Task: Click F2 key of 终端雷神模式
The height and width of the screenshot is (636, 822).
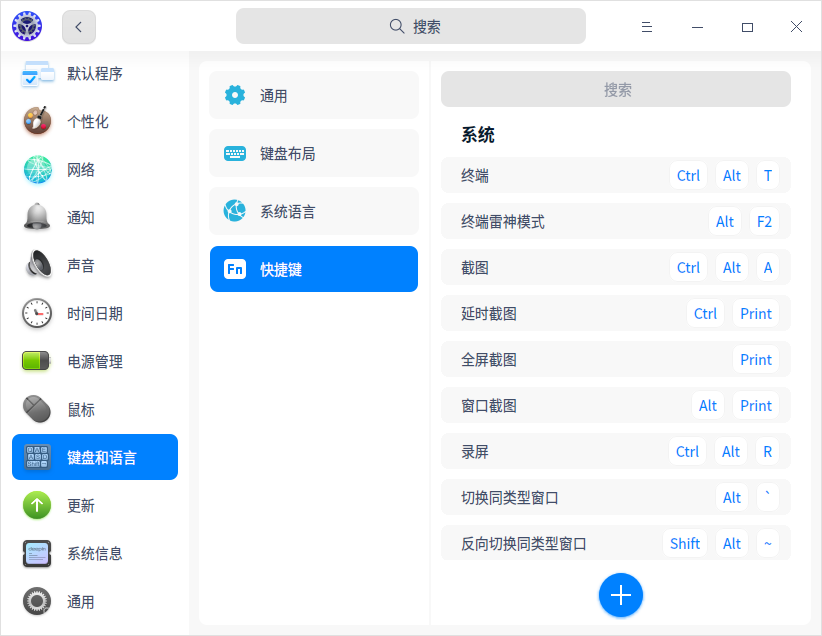Action: point(764,221)
